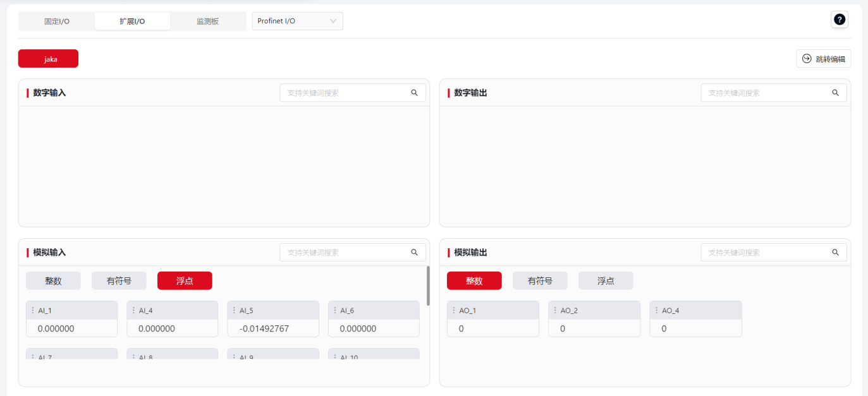Click the red jaka button
The width and height of the screenshot is (868, 396).
pyautogui.click(x=48, y=59)
